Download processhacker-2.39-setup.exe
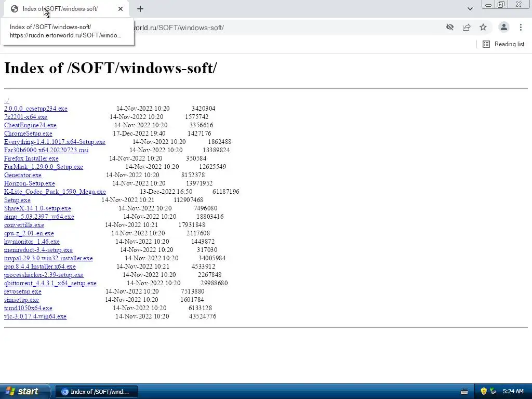532x399 pixels. click(x=44, y=275)
